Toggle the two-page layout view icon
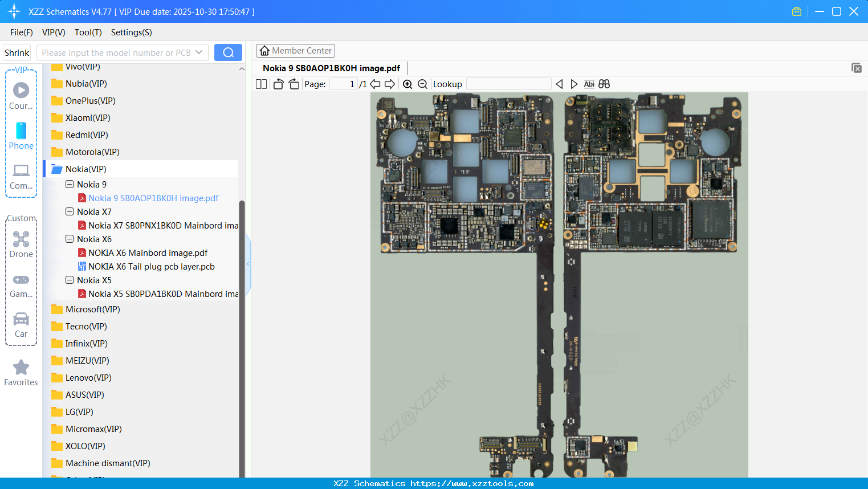 [262, 84]
